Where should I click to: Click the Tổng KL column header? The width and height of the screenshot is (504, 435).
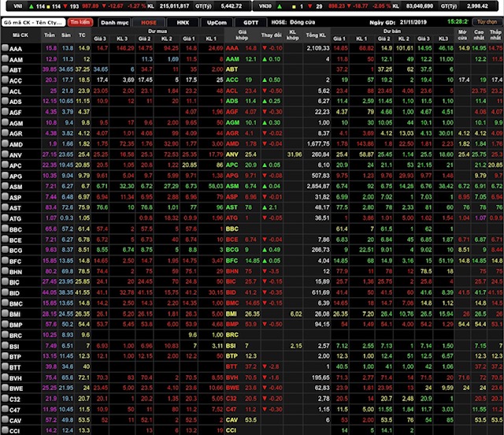click(316, 35)
